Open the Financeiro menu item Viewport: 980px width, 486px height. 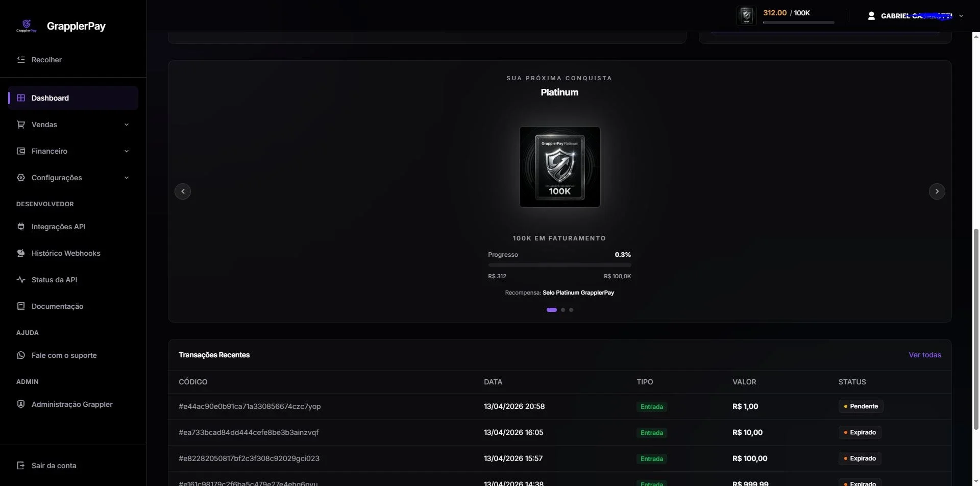73,151
